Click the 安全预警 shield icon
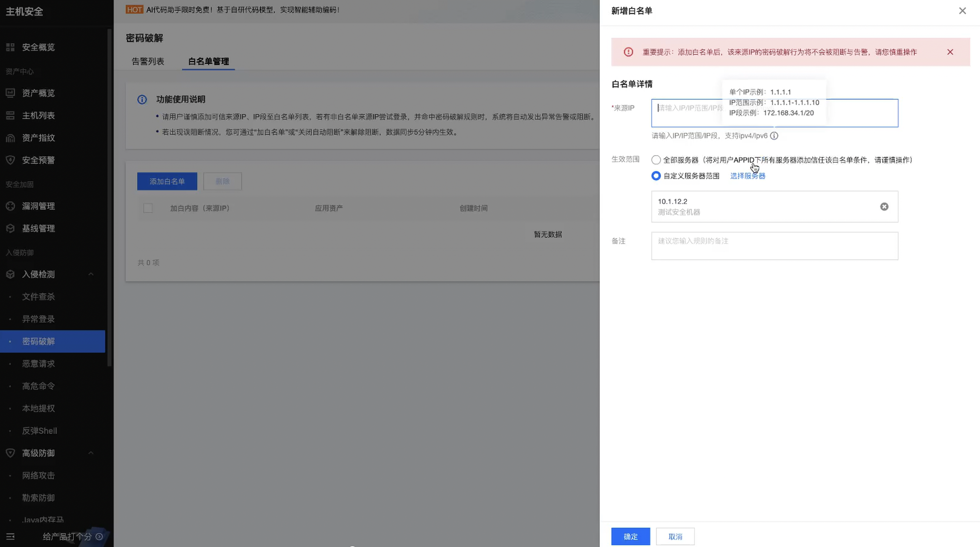The image size is (980, 547). coord(10,160)
